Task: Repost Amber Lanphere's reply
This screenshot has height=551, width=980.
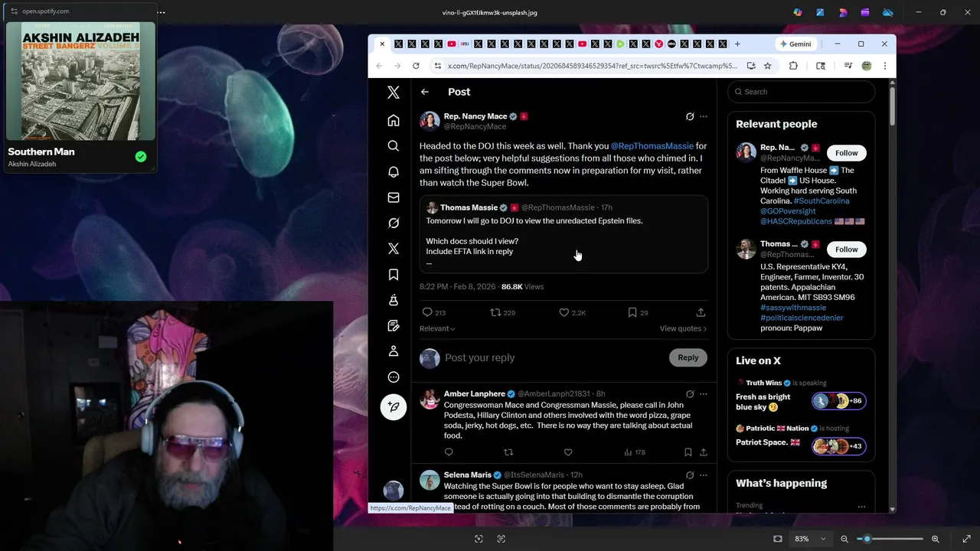Action: [x=508, y=452]
